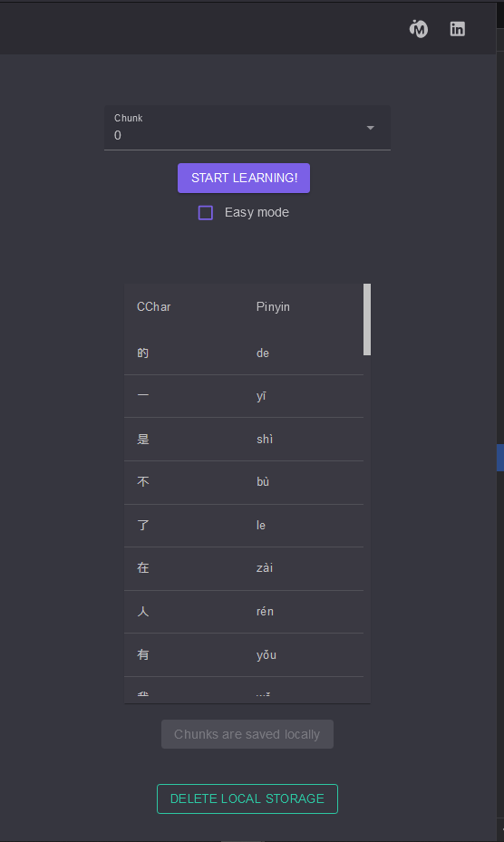This screenshot has height=842, width=504.
Task: Select the row with character 的
Action: (244, 353)
